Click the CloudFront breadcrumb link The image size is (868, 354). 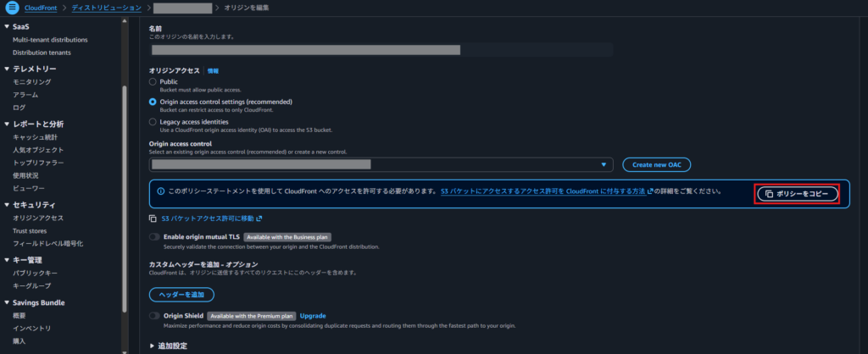(x=41, y=8)
